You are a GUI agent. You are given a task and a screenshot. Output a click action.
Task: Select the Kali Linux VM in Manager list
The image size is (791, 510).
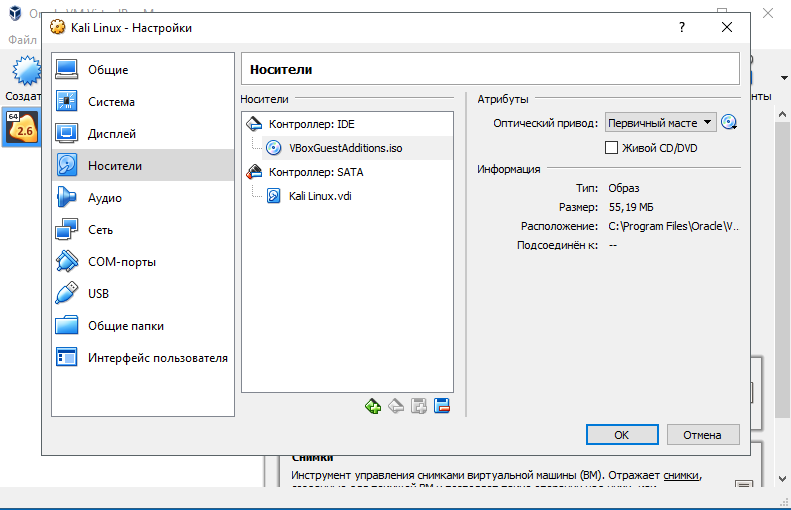[x=22, y=127]
